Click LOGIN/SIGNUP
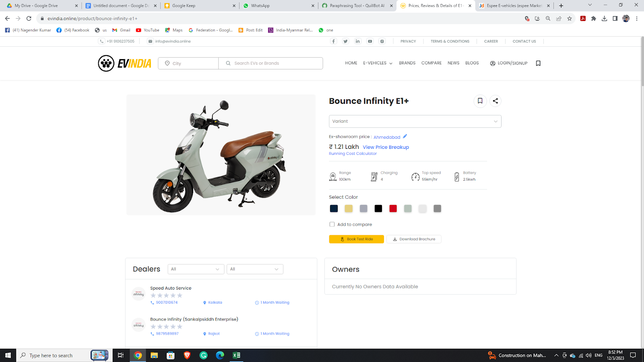Image resolution: width=644 pixels, height=362 pixels. pos(509,63)
